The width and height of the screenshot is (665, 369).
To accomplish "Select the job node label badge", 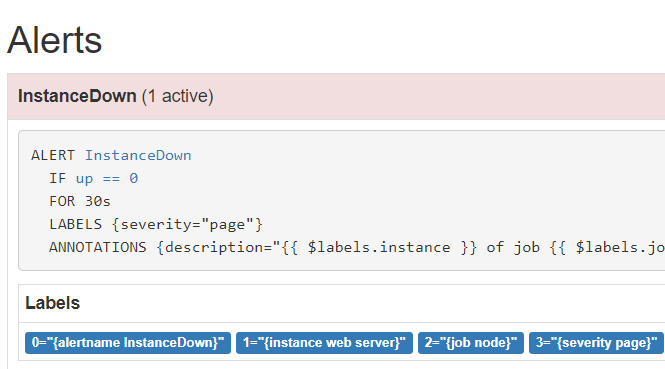I will pos(471,343).
